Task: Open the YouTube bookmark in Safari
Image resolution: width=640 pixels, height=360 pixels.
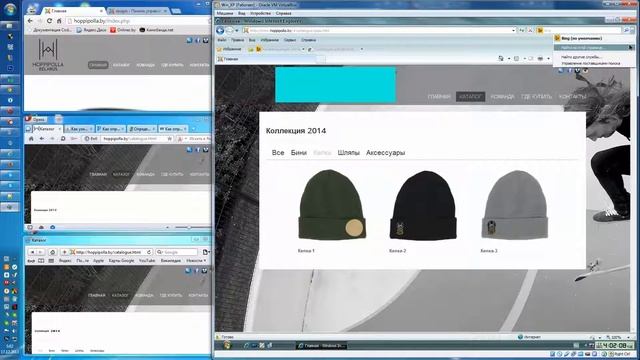Action: pyautogui.click(x=147, y=260)
